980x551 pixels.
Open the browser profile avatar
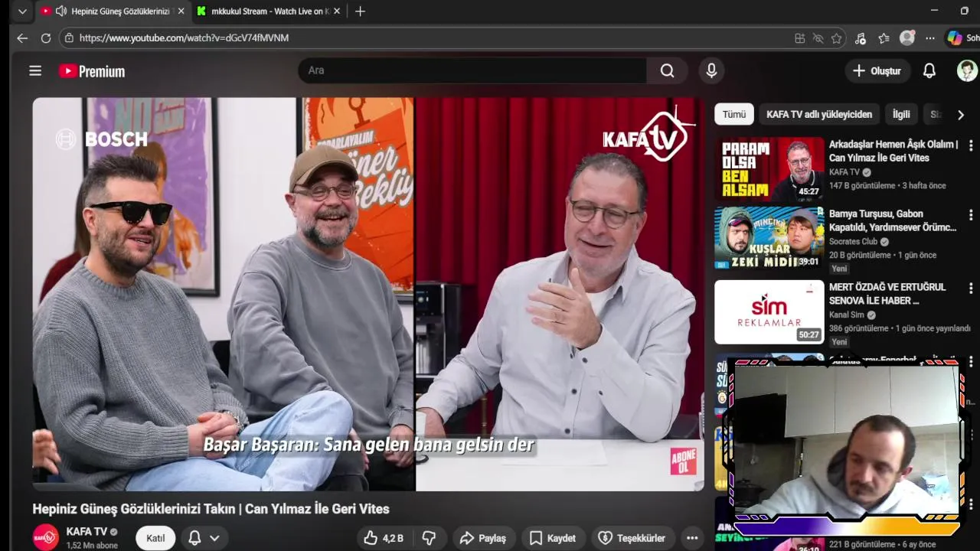(x=907, y=37)
